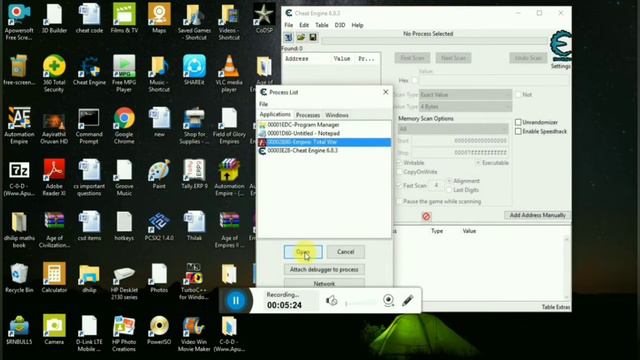The height and width of the screenshot is (360, 640).
Task: Click the Network button
Action: click(324, 283)
